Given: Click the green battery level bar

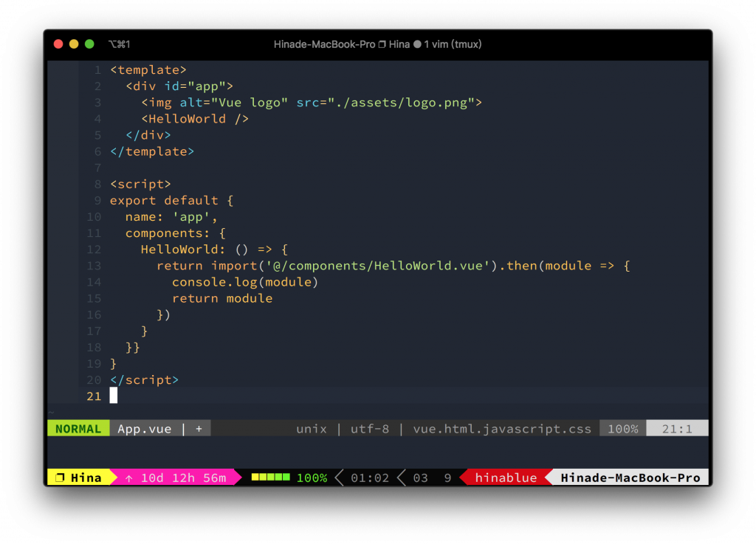Looking at the screenshot, I should tap(270, 477).
